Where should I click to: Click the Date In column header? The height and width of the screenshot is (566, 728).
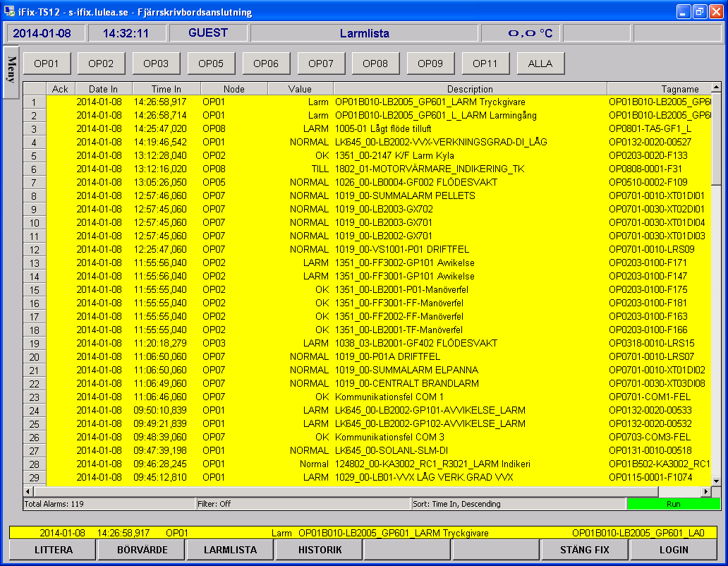pos(104,89)
